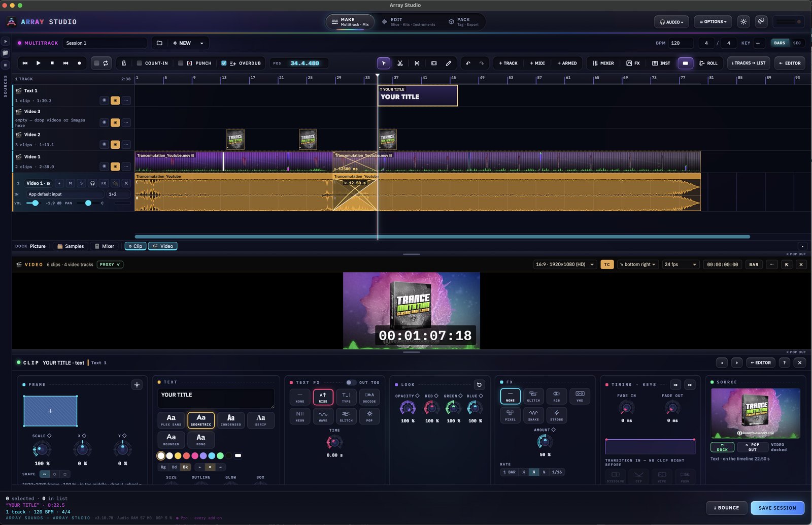Solo Video 1 audio with S button
The height and width of the screenshot is (525, 812).
81,183
